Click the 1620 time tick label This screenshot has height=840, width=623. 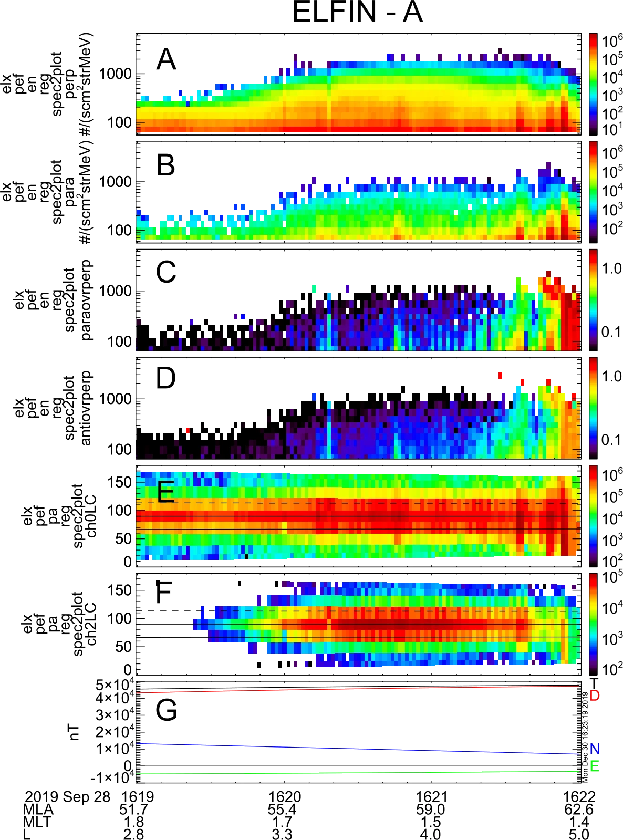click(285, 796)
